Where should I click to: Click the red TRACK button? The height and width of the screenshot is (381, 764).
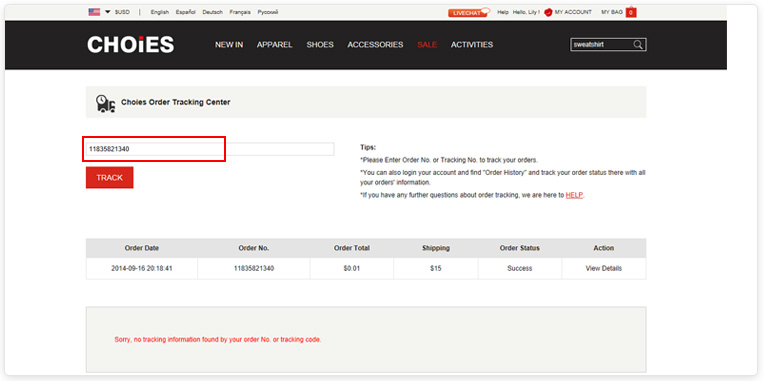click(110, 177)
